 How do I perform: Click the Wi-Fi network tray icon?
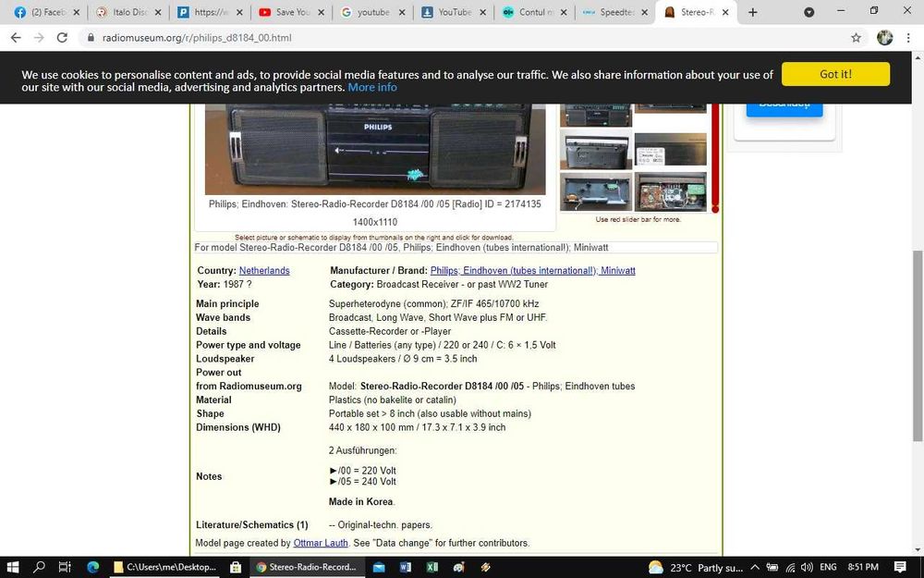tap(790, 568)
